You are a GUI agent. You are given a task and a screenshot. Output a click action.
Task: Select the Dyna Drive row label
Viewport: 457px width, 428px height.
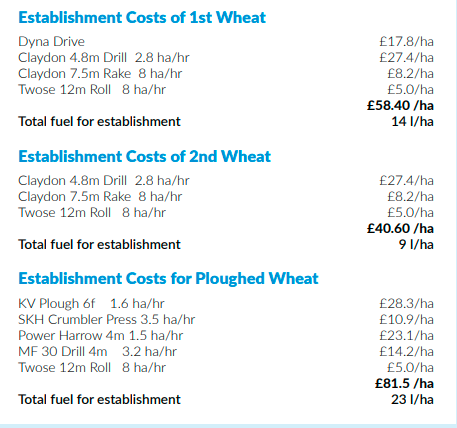[51, 42]
